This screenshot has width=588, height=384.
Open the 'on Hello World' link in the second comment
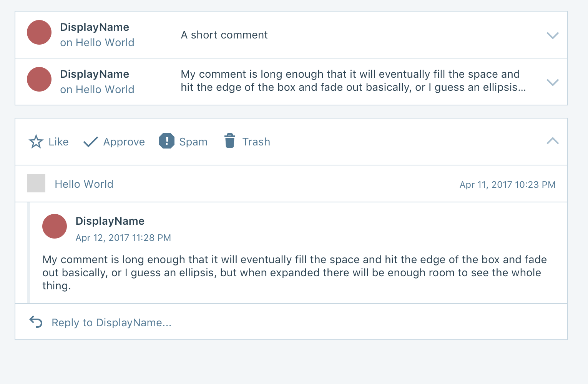click(x=97, y=89)
